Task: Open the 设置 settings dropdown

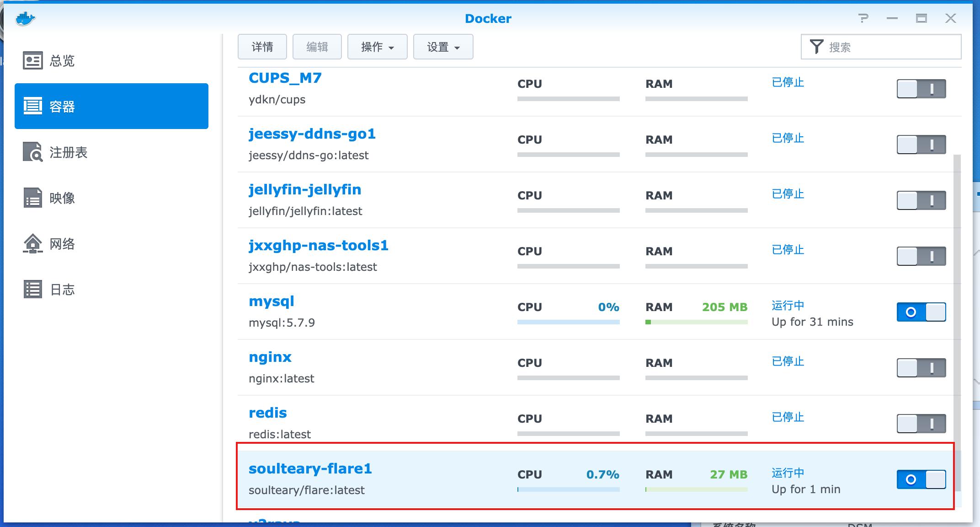Action: (443, 47)
